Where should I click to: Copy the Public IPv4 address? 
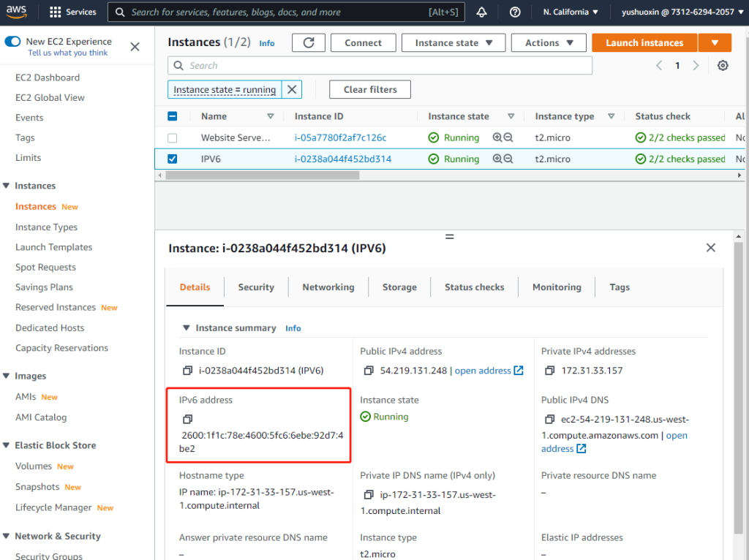(369, 371)
